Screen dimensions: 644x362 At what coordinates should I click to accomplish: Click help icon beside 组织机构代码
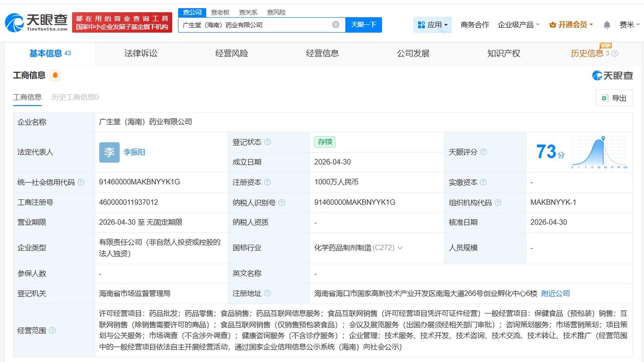(x=498, y=202)
